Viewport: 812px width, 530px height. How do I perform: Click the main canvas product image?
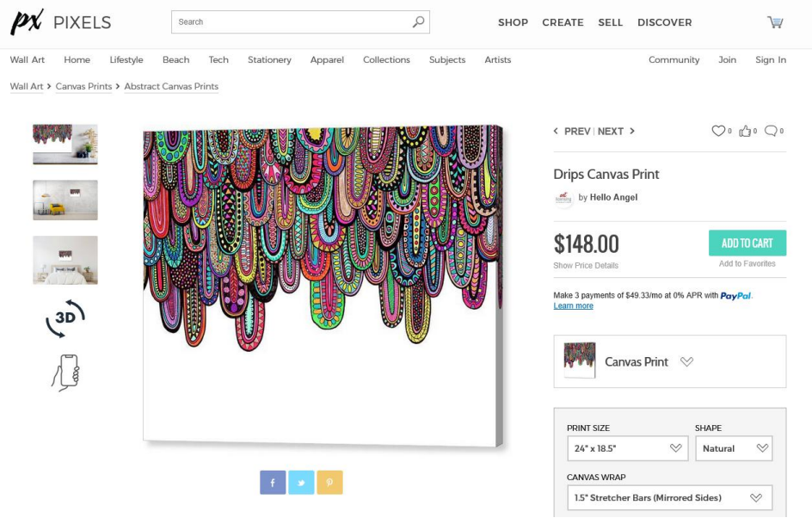tap(323, 286)
